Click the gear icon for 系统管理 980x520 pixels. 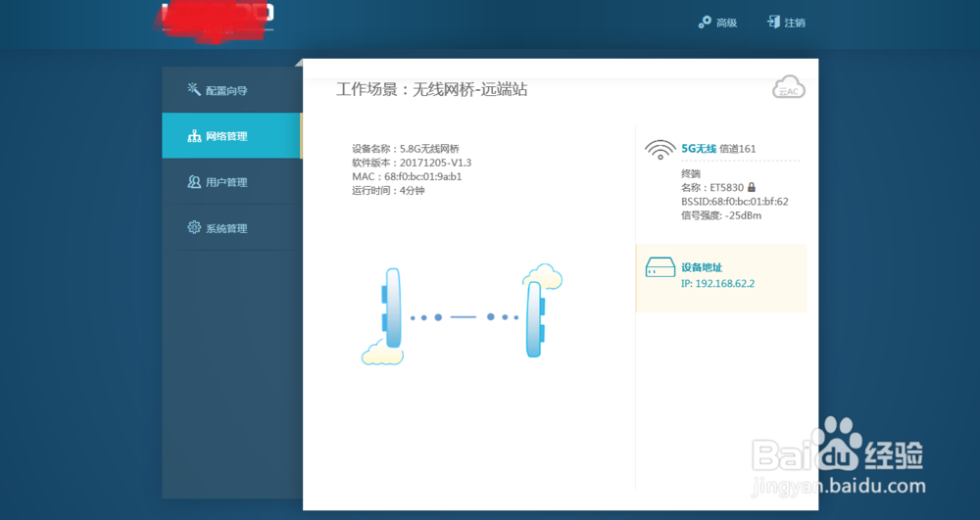[x=194, y=227]
